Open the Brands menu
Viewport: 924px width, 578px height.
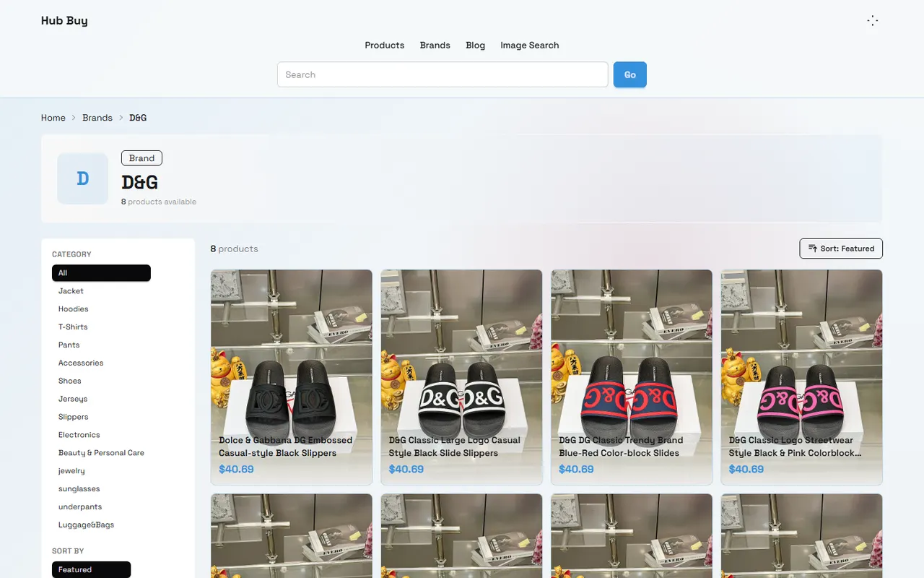tap(435, 45)
